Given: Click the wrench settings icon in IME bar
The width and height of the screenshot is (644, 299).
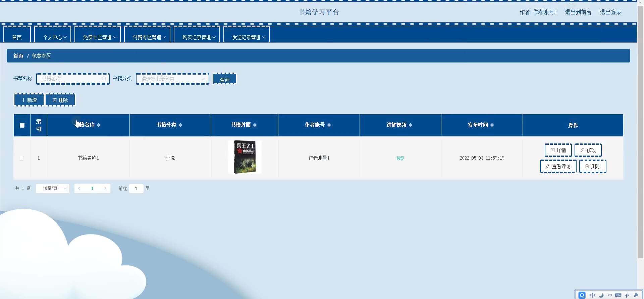Looking at the screenshot, I should click(636, 295).
